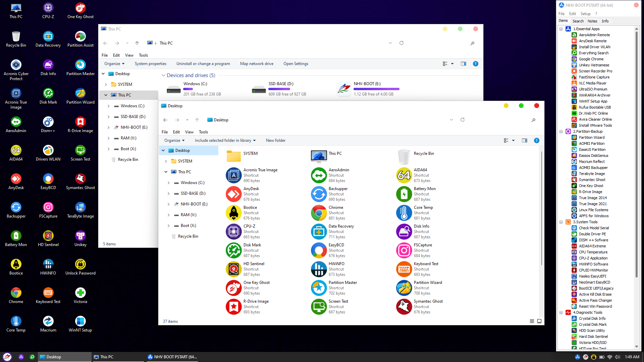The width and height of the screenshot is (644, 362).
Task: Expand NHV-BOOT (E:) in This PC window tree
Action: pyautogui.click(x=108, y=127)
